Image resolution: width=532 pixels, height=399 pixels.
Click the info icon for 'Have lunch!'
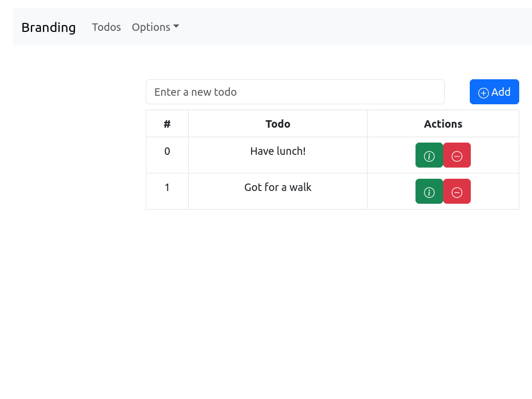(x=429, y=155)
